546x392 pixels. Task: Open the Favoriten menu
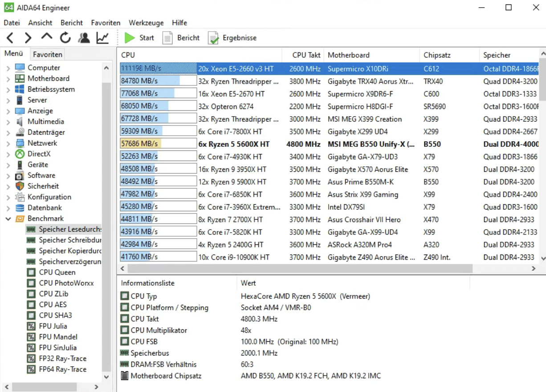(106, 23)
